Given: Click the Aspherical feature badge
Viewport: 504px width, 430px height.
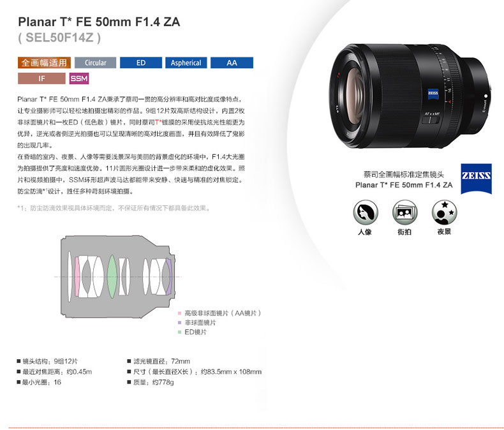Looking at the screenshot, I should pyautogui.click(x=186, y=63).
